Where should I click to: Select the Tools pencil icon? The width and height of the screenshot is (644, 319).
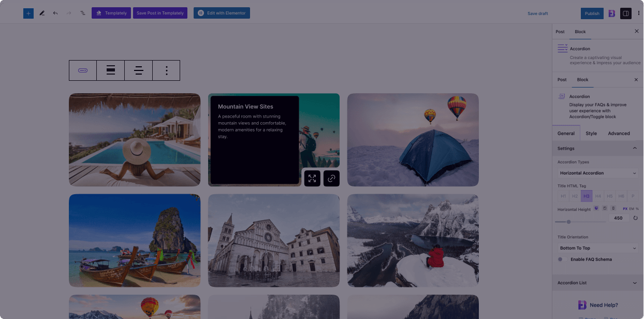point(42,13)
